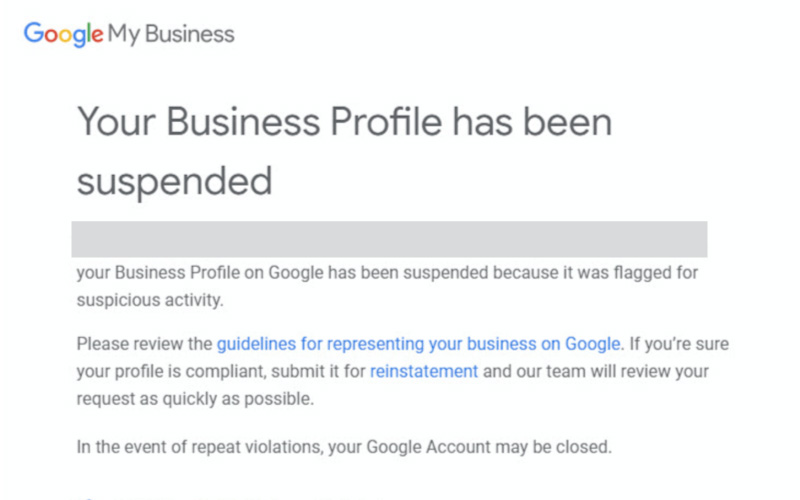The height and width of the screenshot is (500, 800).
Task: Click the 'request as quickly as possible.' line
Action: coord(195,398)
